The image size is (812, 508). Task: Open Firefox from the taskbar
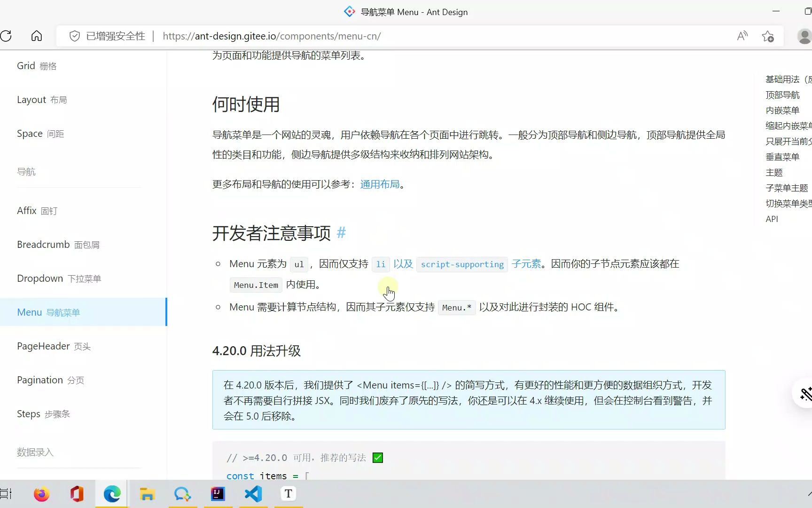(x=41, y=494)
